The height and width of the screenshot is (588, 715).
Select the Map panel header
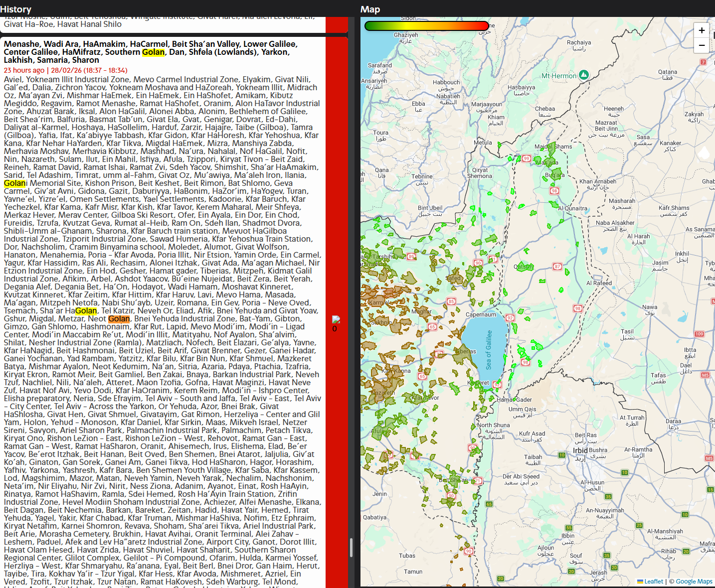tap(370, 9)
